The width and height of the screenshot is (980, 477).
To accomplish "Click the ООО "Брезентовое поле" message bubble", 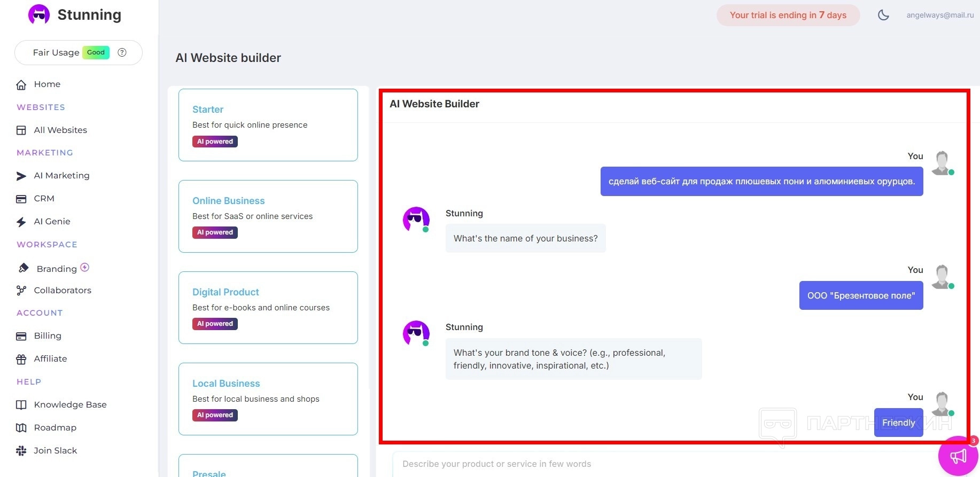I will 861,295.
